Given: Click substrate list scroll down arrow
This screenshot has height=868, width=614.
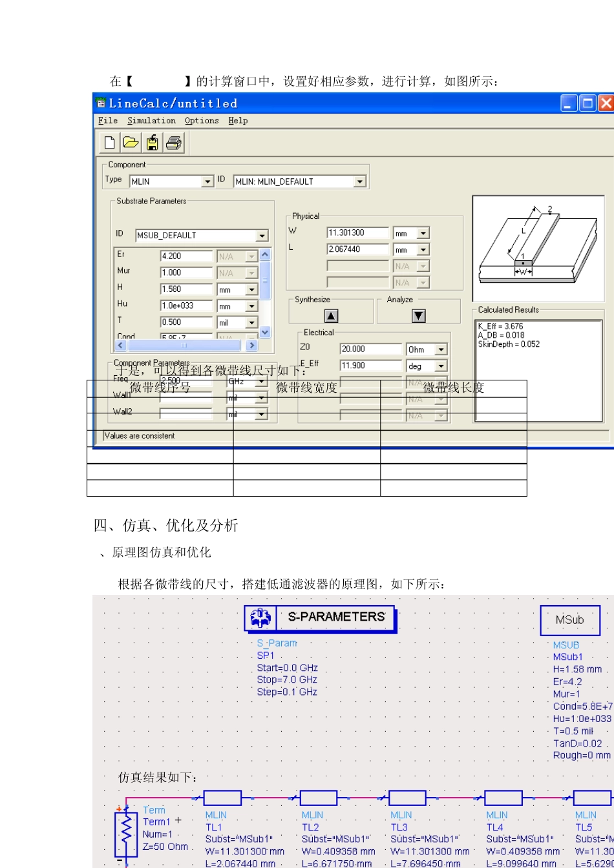Looking at the screenshot, I should click(265, 332).
